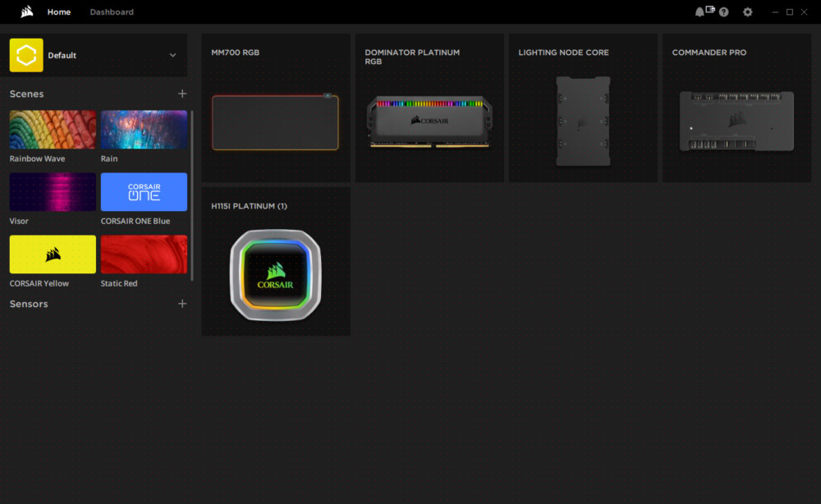Click the Default profile name text
The height and width of the screenshot is (504, 821).
62,55
